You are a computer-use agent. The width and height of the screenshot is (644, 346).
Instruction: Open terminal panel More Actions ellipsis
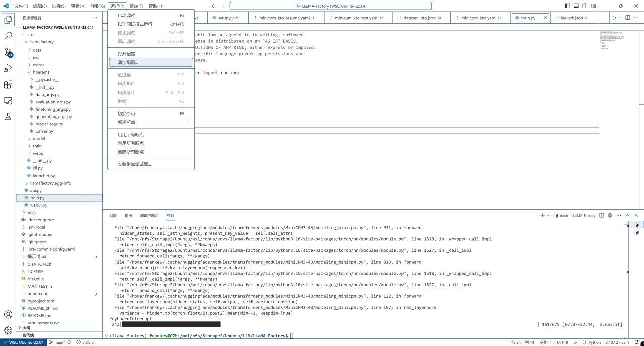pyautogui.click(x=619, y=215)
